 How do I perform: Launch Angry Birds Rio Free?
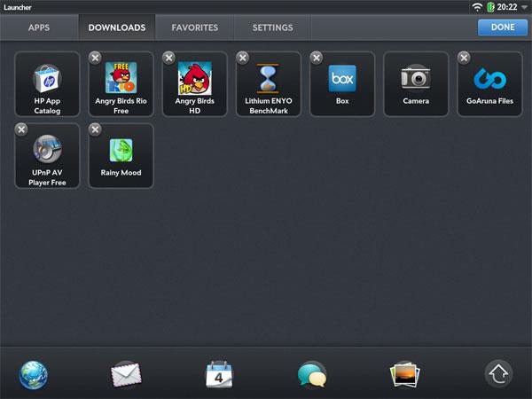coord(121,78)
